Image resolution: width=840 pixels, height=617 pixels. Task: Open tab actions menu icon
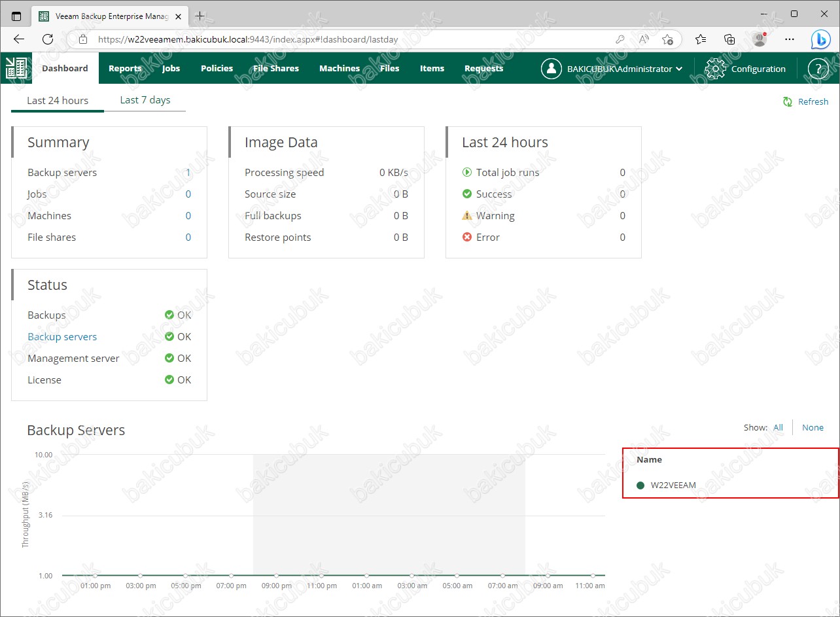(16, 16)
